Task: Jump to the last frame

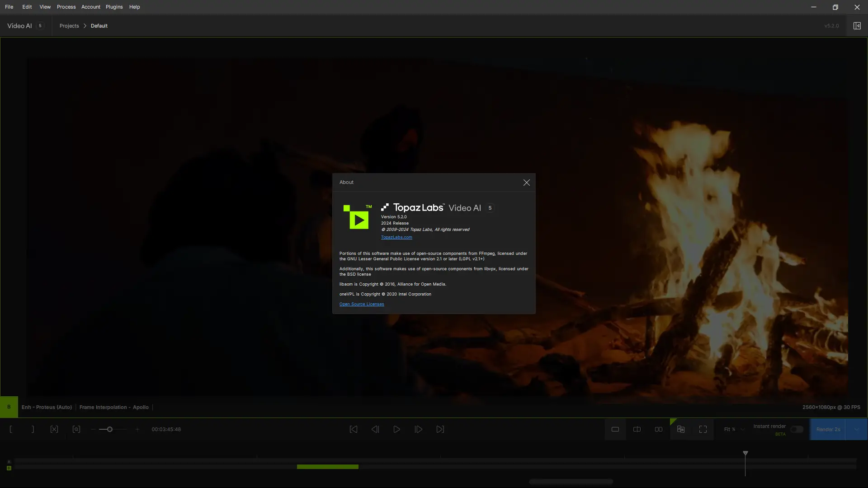Action: coord(440,429)
